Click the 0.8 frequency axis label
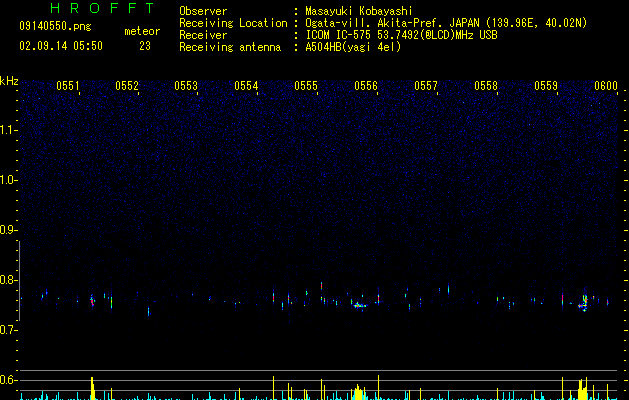The image size is (629, 400). (8, 280)
